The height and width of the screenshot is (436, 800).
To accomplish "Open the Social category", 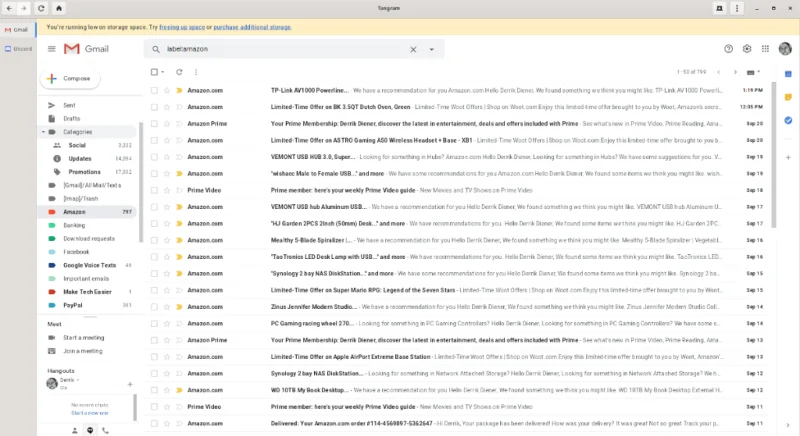I will coord(77,145).
